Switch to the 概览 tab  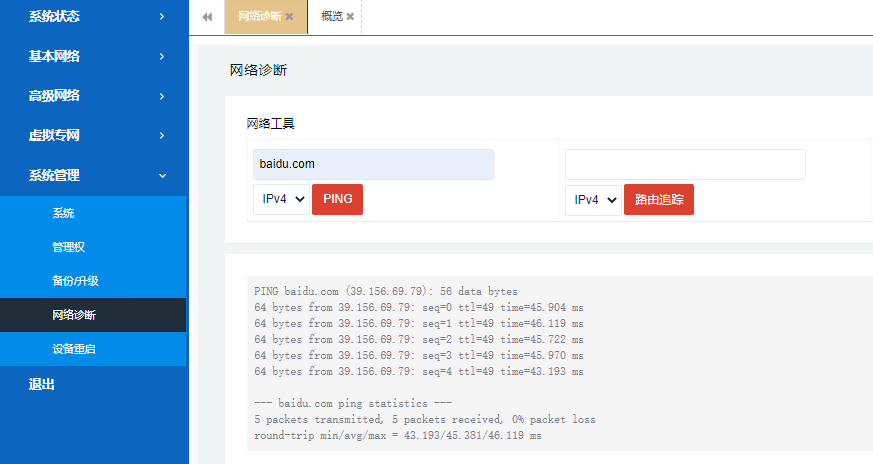(331, 17)
